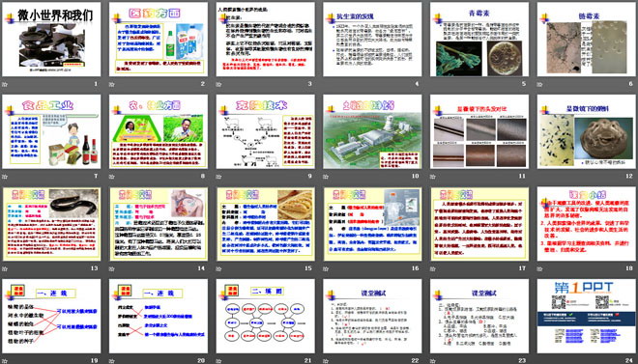Select slide 18 课堂小结 summary
Image resolution: width=638 pixels, height=364 pixels.
[x=587, y=223]
